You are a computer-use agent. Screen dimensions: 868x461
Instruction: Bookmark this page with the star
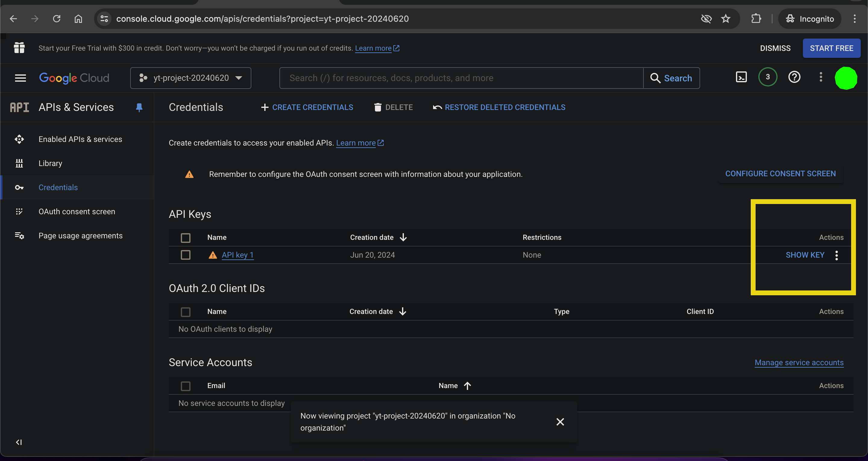coord(726,19)
